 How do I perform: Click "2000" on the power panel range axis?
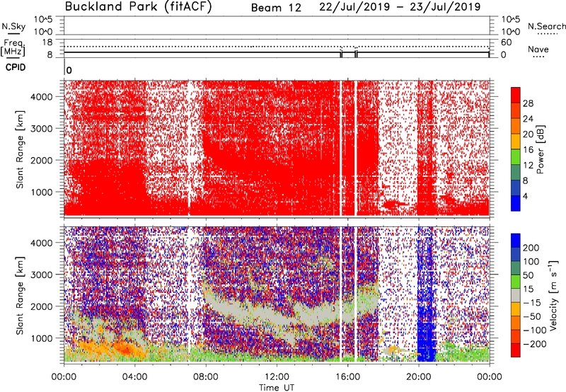[42, 160]
